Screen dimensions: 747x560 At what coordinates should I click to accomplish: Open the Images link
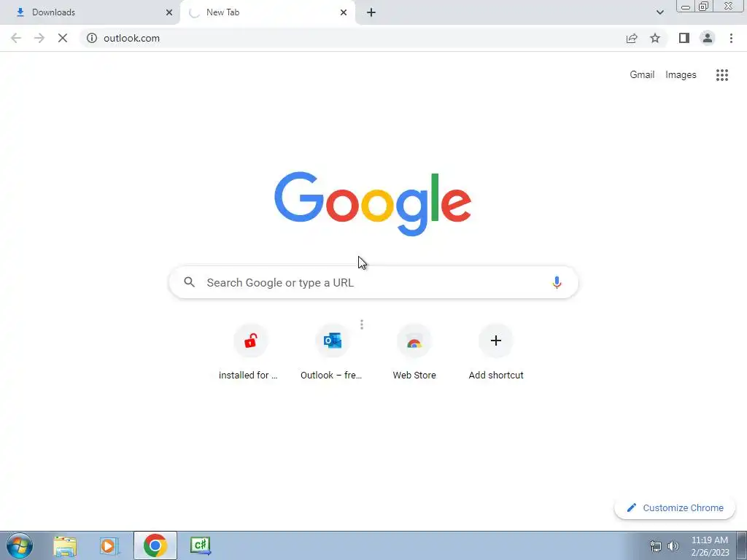coord(681,75)
